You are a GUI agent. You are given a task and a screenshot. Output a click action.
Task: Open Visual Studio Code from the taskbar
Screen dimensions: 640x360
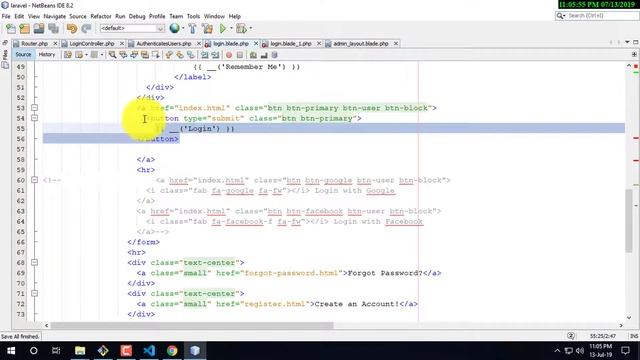149,351
